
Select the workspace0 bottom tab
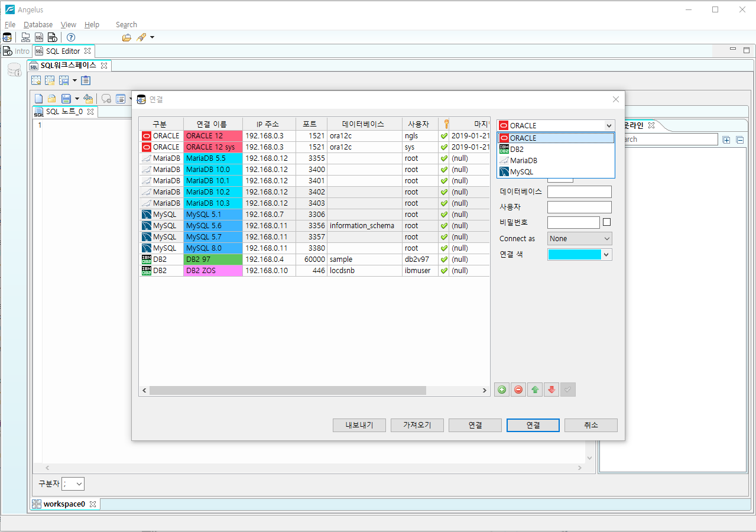point(65,504)
